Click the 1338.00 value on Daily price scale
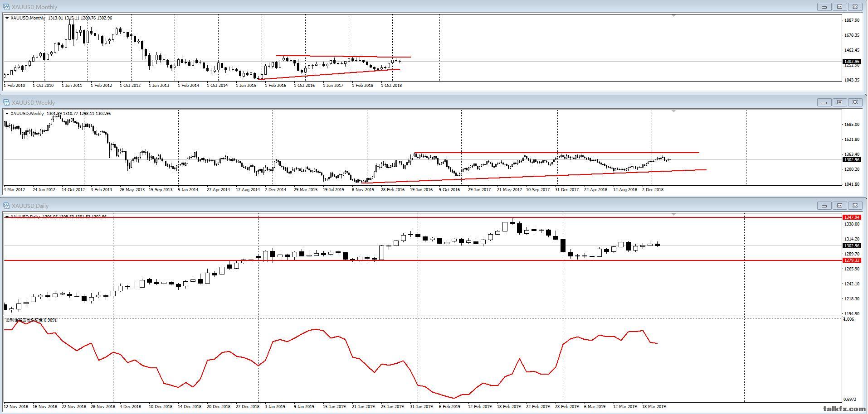 tap(852, 224)
